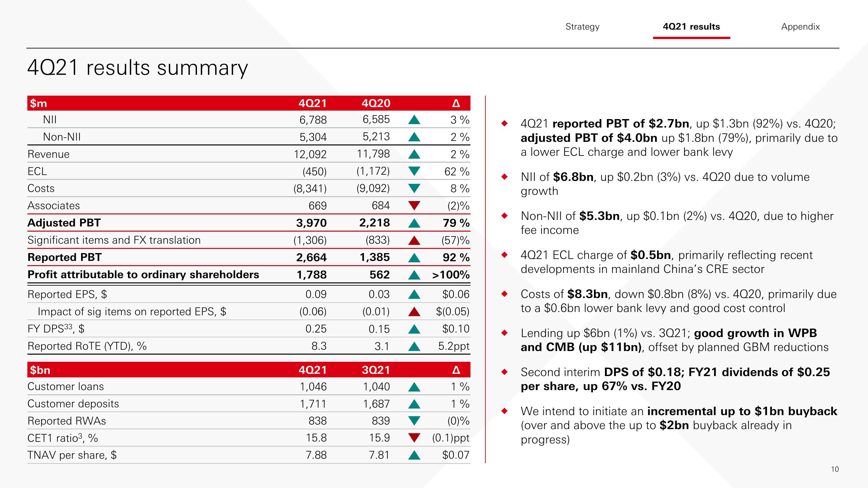
Task: Click the red down arrow in Associates row
Action: [x=414, y=205]
